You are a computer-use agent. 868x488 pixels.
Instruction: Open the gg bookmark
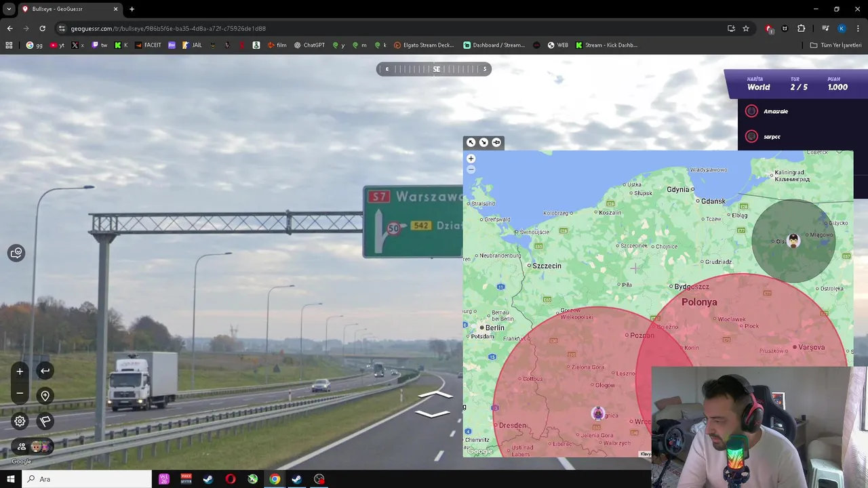[x=35, y=45]
